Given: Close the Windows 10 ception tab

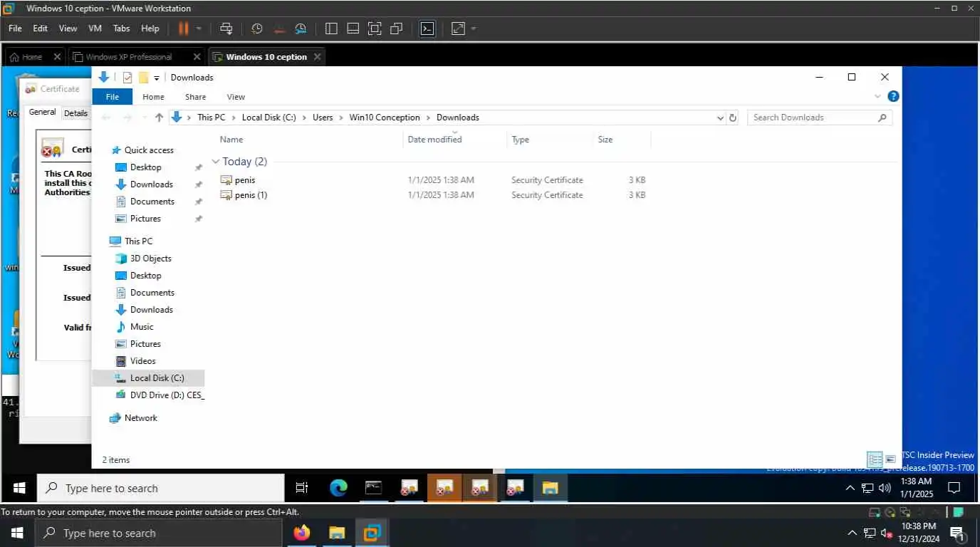Looking at the screenshot, I should pyautogui.click(x=317, y=57).
